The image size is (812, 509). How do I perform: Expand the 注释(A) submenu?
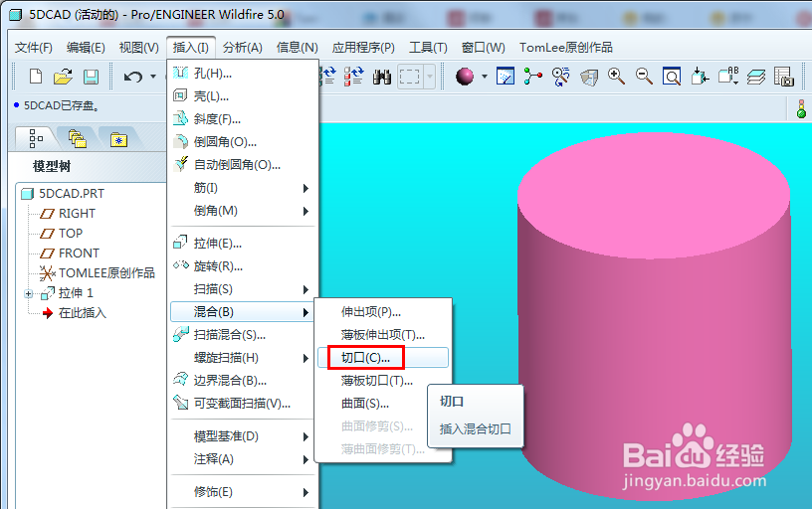click(243, 459)
